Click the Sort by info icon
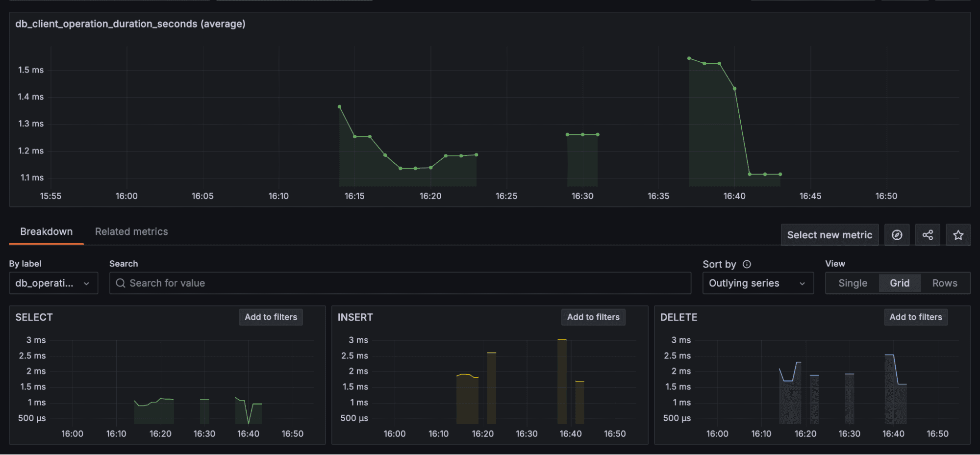Image resolution: width=980 pixels, height=455 pixels. point(746,264)
